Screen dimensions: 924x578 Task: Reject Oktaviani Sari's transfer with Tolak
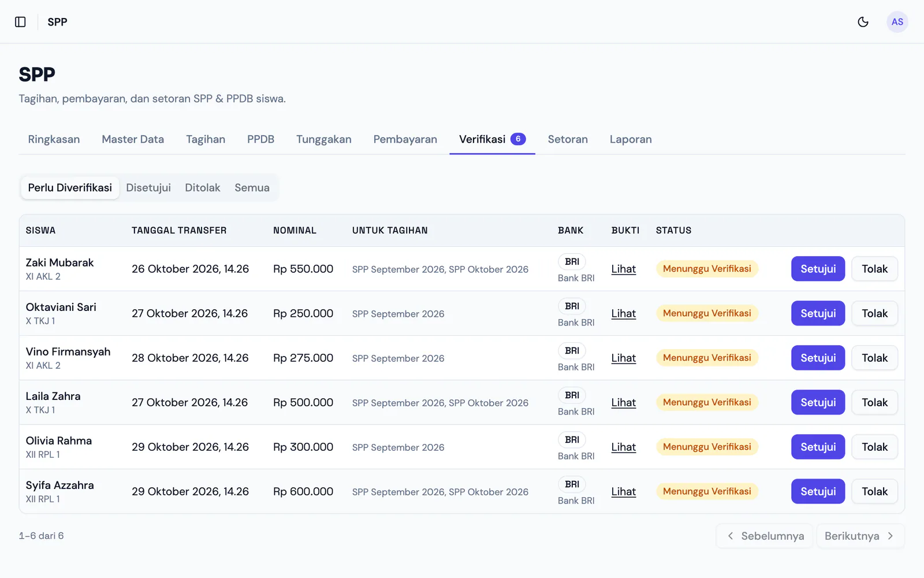(874, 313)
